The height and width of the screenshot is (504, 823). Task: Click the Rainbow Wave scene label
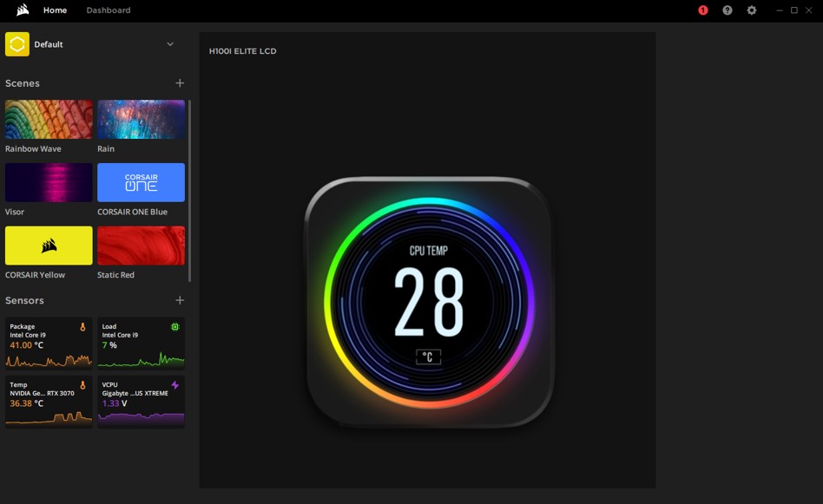(33, 149)
